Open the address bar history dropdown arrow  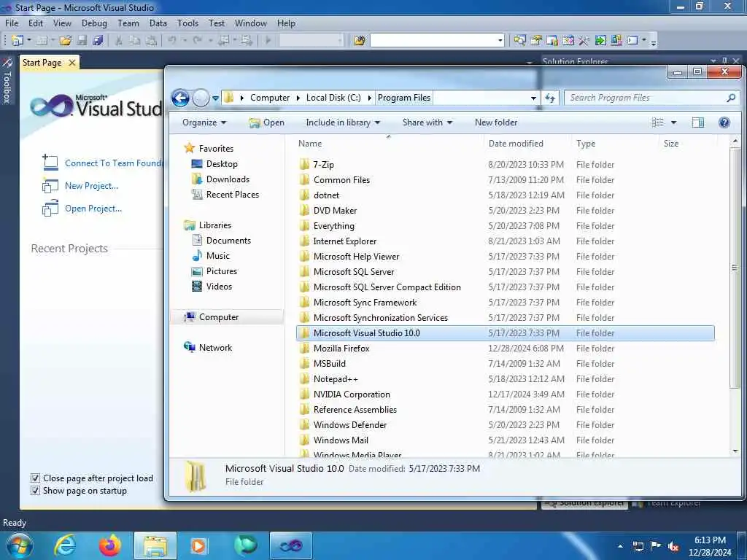pyautogui.click(x=533, y=98)
